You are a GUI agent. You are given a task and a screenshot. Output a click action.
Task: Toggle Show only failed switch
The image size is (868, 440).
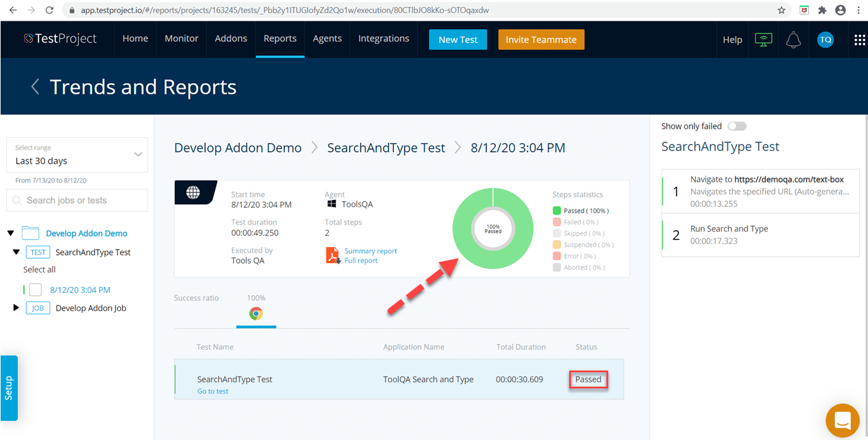coord(737,126)
